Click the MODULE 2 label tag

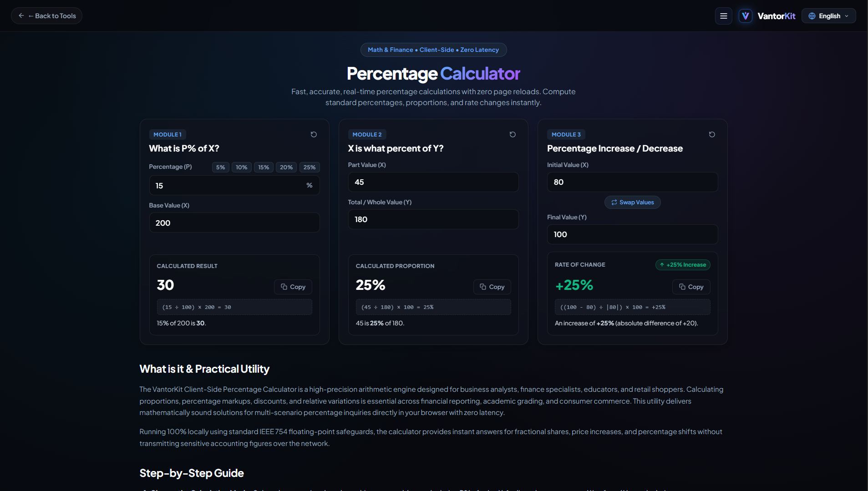(x=367, y=134)
